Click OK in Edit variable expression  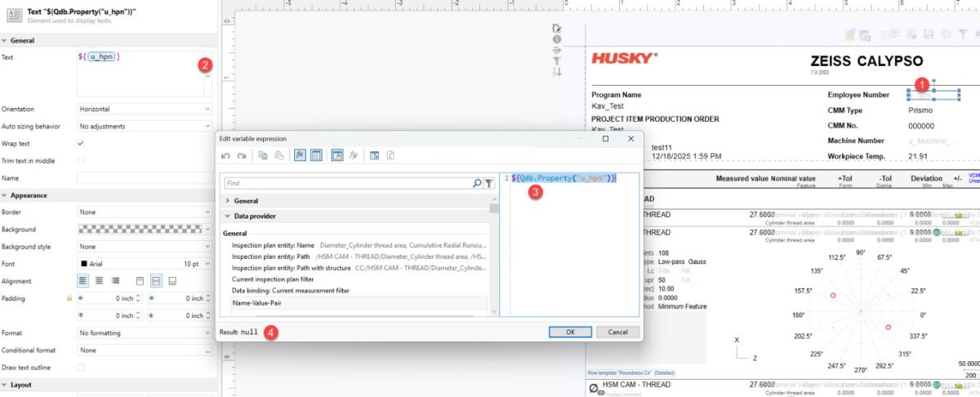[570, 332]
